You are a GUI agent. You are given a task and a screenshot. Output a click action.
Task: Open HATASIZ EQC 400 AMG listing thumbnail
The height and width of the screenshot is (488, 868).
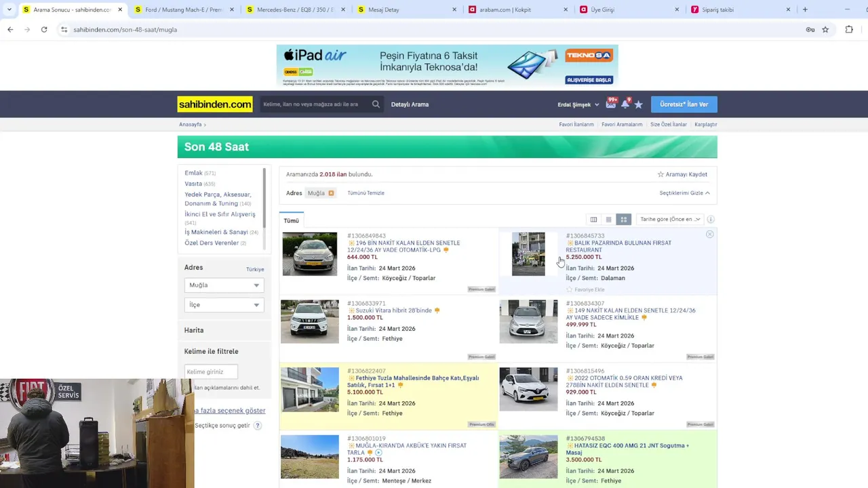[528, 457]
